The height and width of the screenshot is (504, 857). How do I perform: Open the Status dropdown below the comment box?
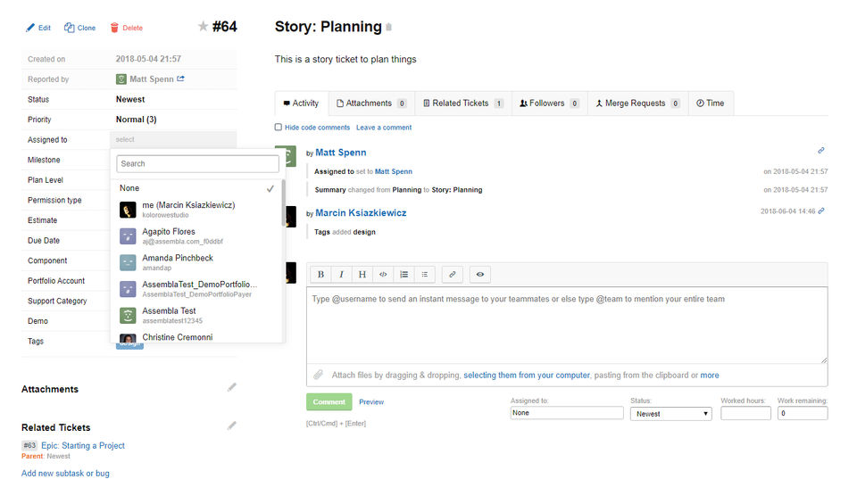point(670,414)
